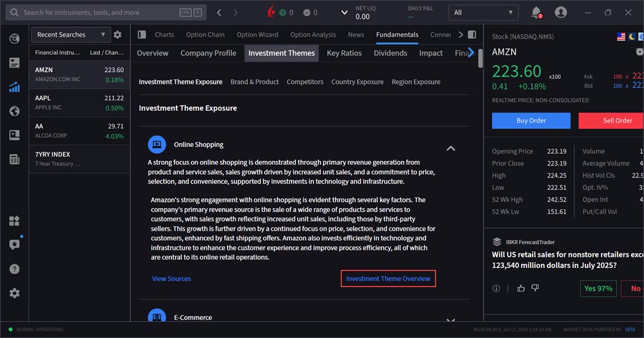Switch to the Option Chain tab
Image resolution: width=644 pixels, height=338 pixels.
coord(205,35)
